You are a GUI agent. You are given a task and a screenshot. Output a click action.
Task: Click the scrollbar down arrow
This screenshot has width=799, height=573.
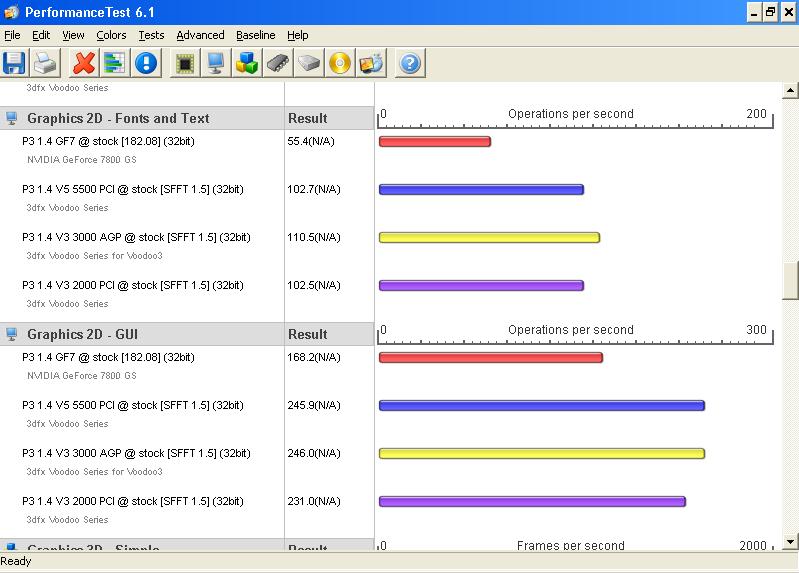pos(790,541)
